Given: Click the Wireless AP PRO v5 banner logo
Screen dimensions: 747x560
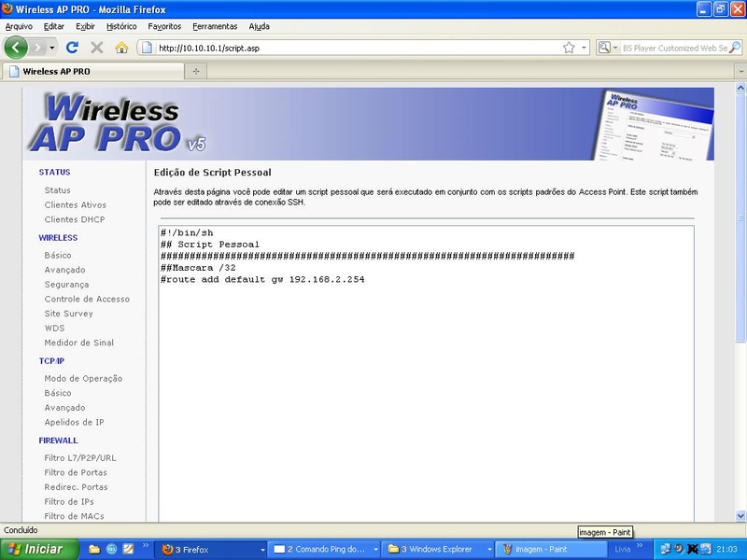Looking at the screenshot, I should (x=117, y=123).
